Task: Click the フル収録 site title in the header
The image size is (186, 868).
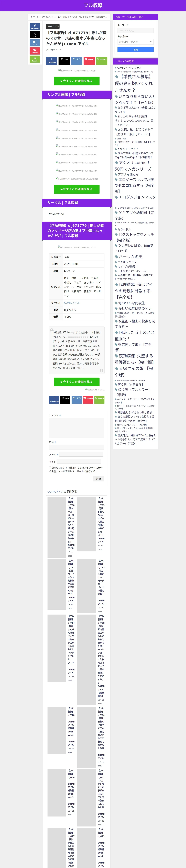Action: 93,5
